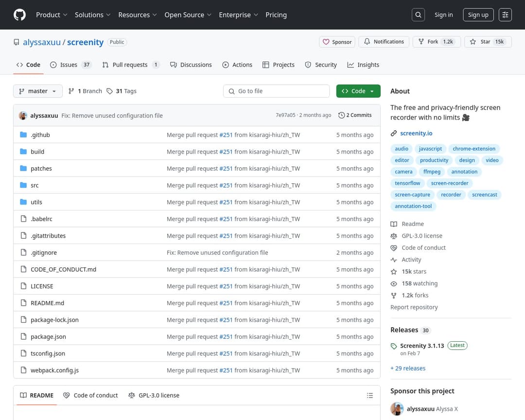Click the Report repository link
The image size is (525, 420).
[x=414, y=307]
